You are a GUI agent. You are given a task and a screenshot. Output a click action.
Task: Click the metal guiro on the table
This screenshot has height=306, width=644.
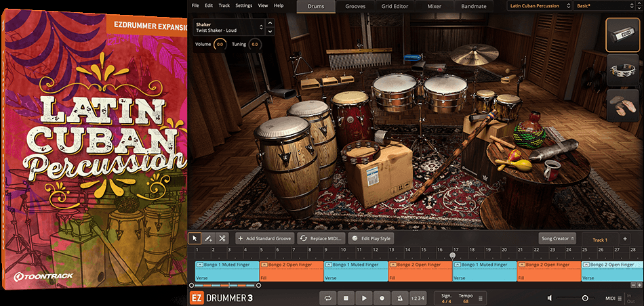[x=554, y=150]
